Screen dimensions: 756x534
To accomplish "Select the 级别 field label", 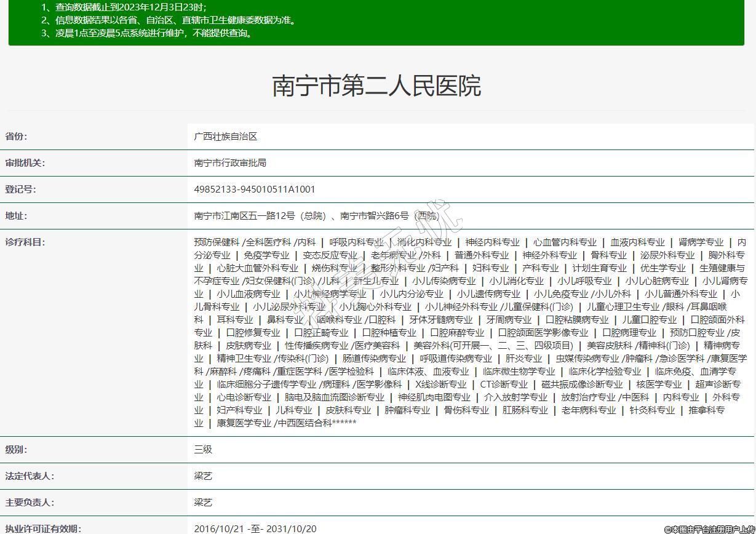I will pos(17,450).
